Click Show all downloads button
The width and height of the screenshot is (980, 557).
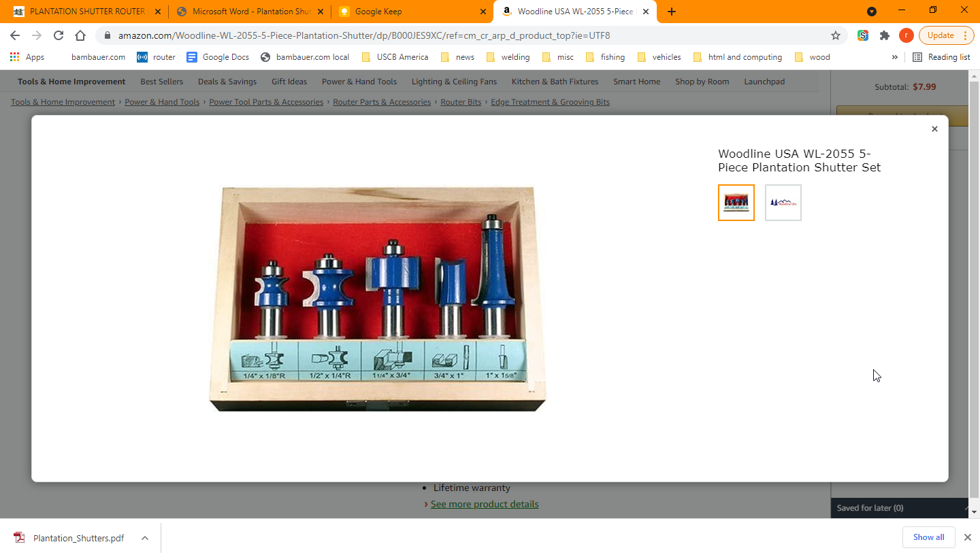coord(928,537)
